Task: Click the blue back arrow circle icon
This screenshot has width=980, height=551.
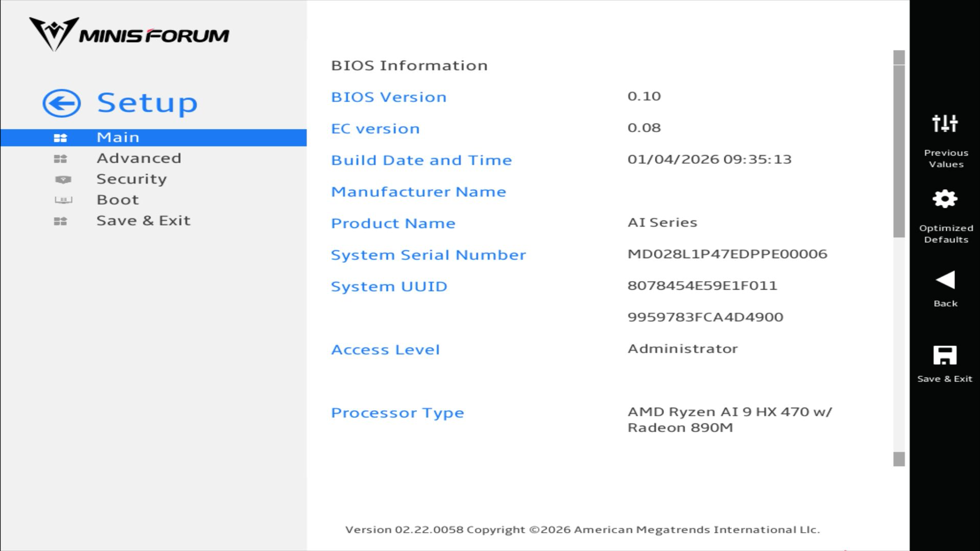Action: click(61, 104)
